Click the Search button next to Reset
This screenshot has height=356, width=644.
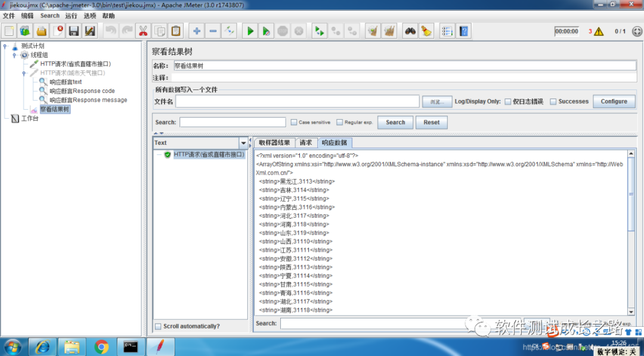(395, 122)
